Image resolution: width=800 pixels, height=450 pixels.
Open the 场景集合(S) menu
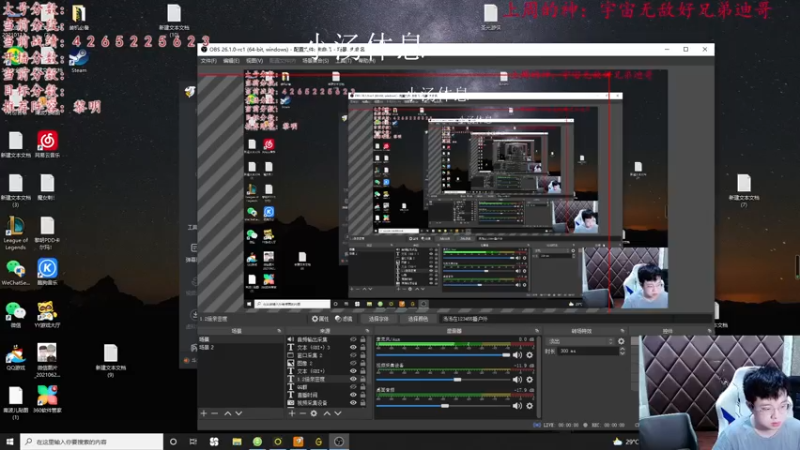tap(315, 61)
